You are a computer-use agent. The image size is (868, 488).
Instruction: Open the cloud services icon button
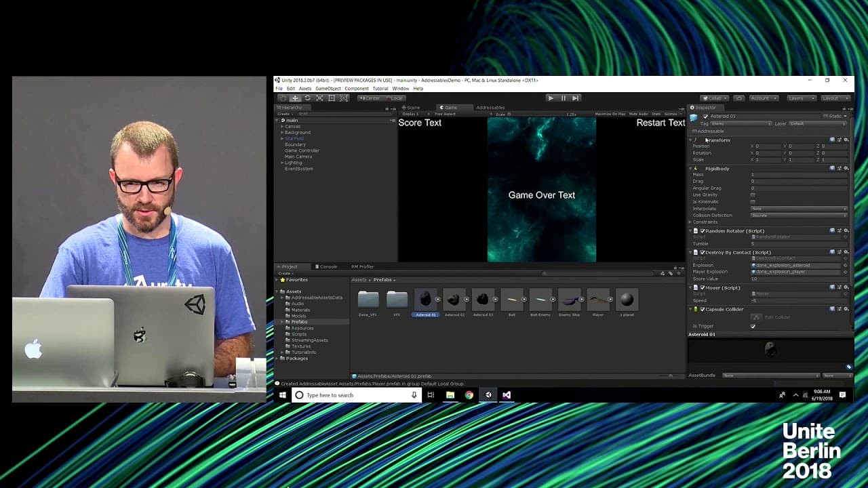(738, 98)
